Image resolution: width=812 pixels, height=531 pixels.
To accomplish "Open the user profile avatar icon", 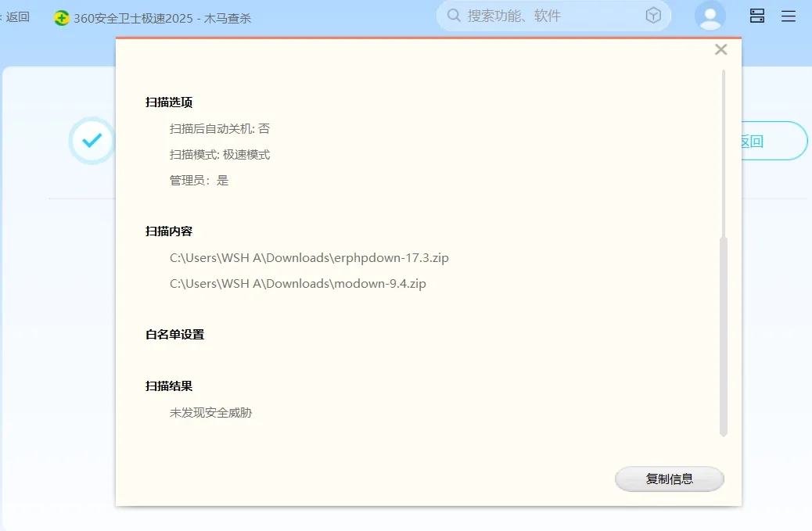I will [710, 15].
